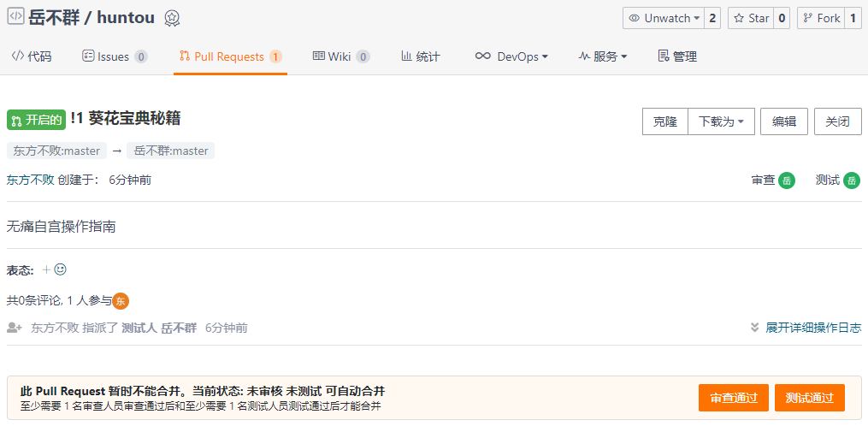Click the assign-user icon in activity log
The image size is (868, 426).
pos(15,328)
